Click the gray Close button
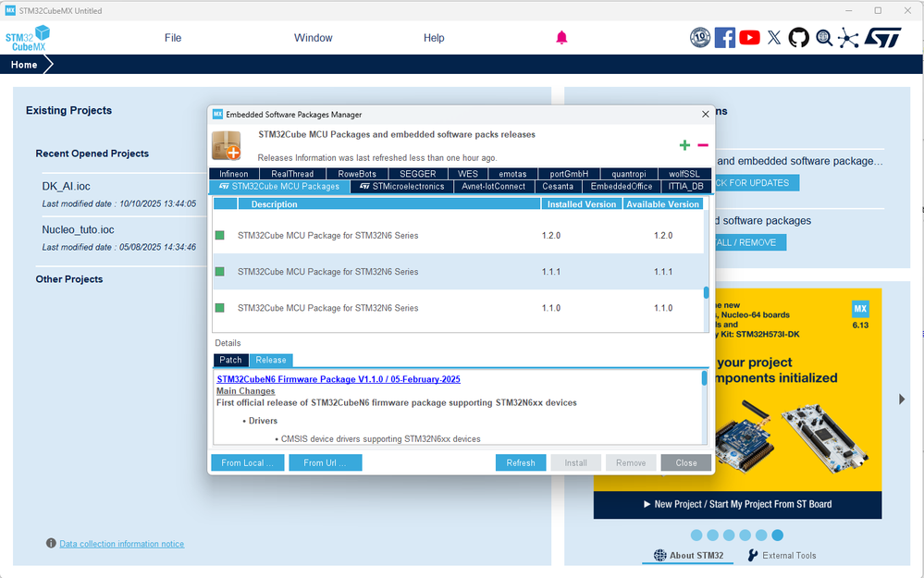Screen dimensions: 924x578 [x=686, y=462]
